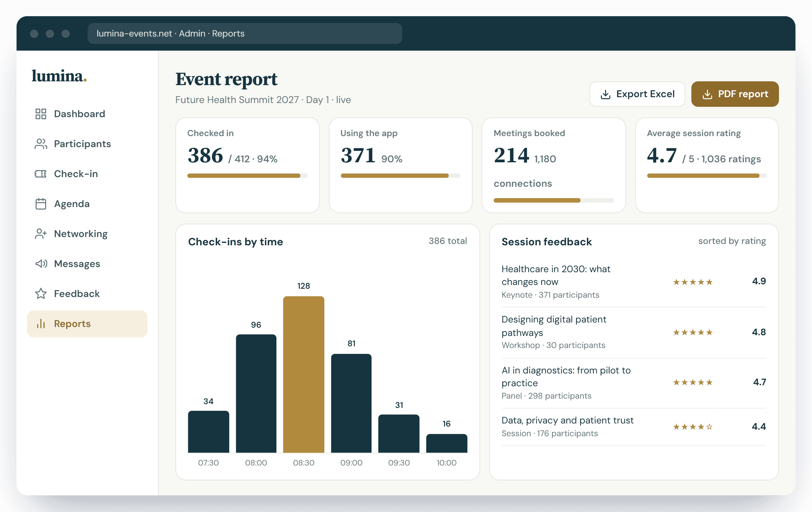
Task: Open the Agenda page
Action: coord(87,204)
